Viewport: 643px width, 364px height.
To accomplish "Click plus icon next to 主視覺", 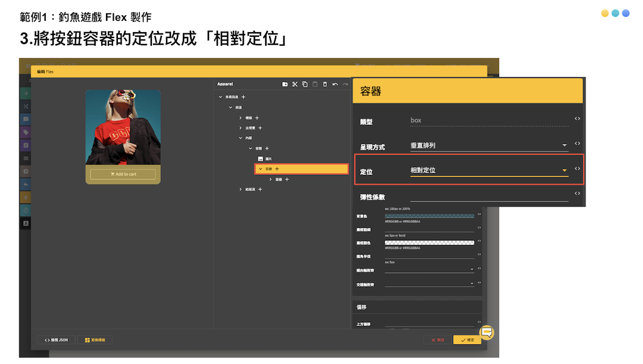I will (260, 128).
